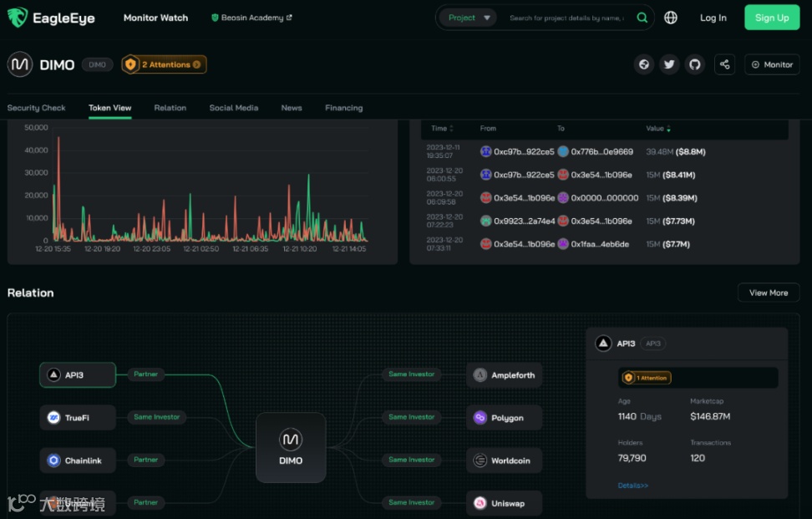Click the DIMO node in relation graph

[291, 447]
